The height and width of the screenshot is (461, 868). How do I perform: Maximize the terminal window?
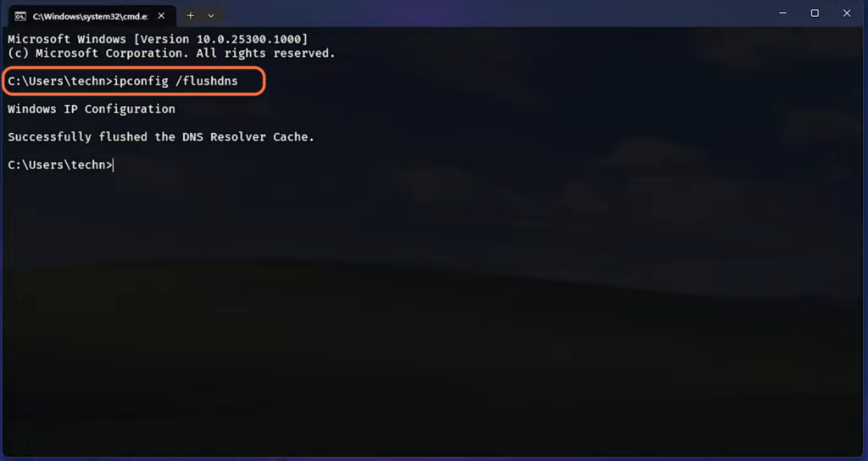(815, 14)
